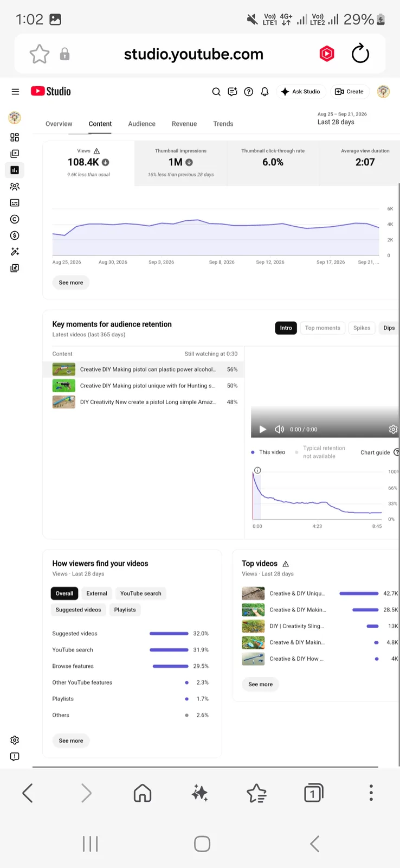The height and width of the screenshot is (868, 400).
Task: Open the hamburger navigation menu
Action: (15, 92)
